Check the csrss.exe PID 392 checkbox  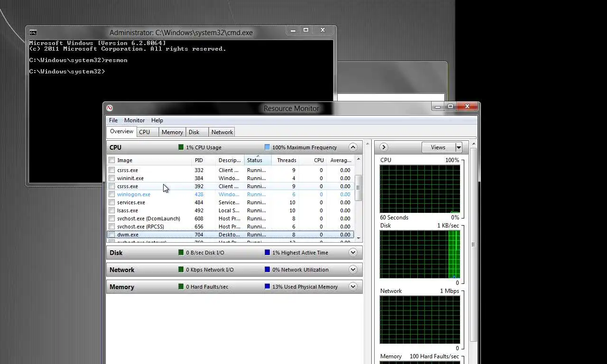111,186
